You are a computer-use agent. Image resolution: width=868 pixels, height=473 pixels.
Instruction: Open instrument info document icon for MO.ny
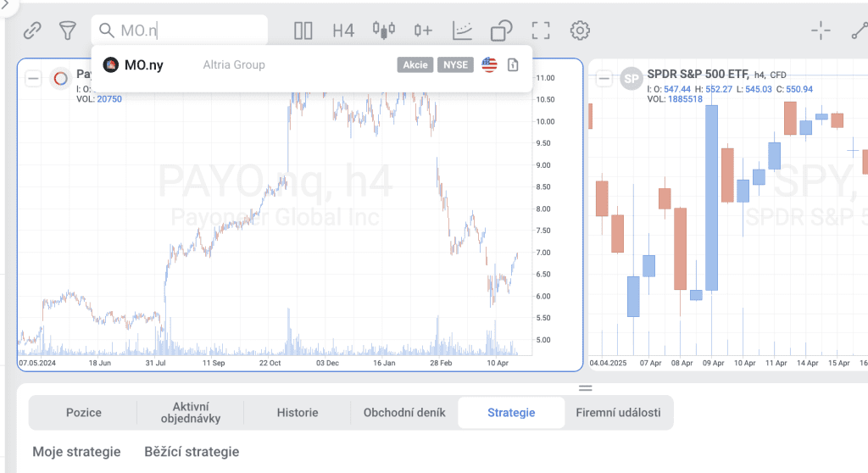click(513, 64)
